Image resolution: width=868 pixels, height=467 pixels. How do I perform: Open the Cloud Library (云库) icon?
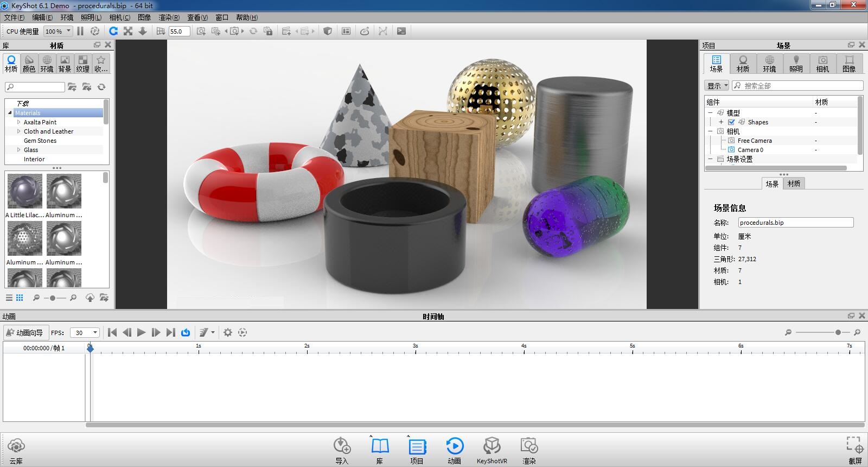[16, 447]
